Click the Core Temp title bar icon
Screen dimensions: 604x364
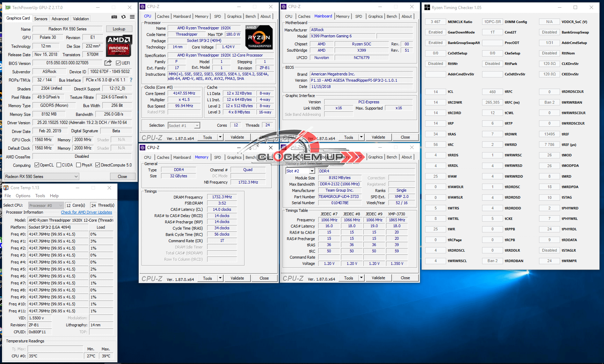[x=6, y=188]
